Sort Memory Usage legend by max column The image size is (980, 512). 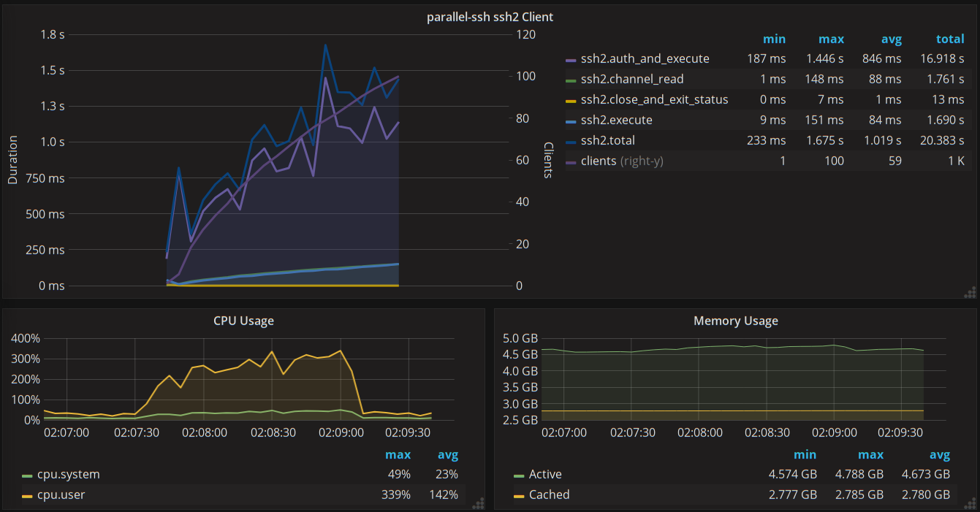(870, 455)
